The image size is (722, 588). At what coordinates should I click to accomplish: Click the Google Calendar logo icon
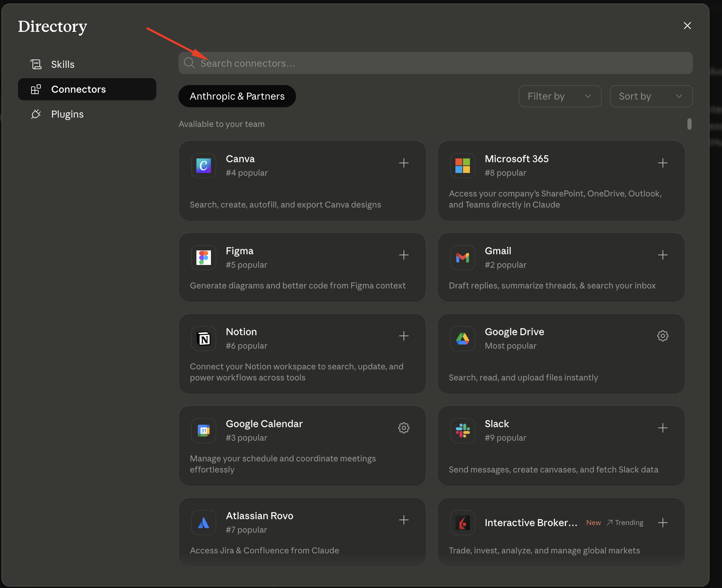tap(204, 431)
